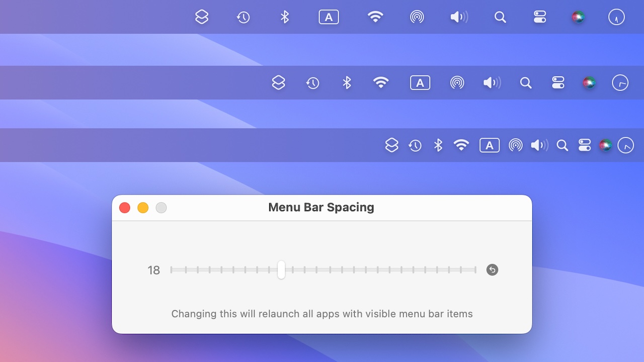Viewport: 644px width, 362px height.
Task: Launch Siri from middle menu bar
Action: [589, 82]
